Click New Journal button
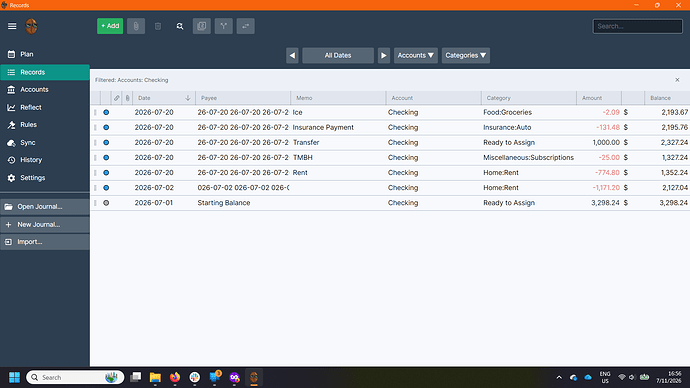 coord(45,224)
